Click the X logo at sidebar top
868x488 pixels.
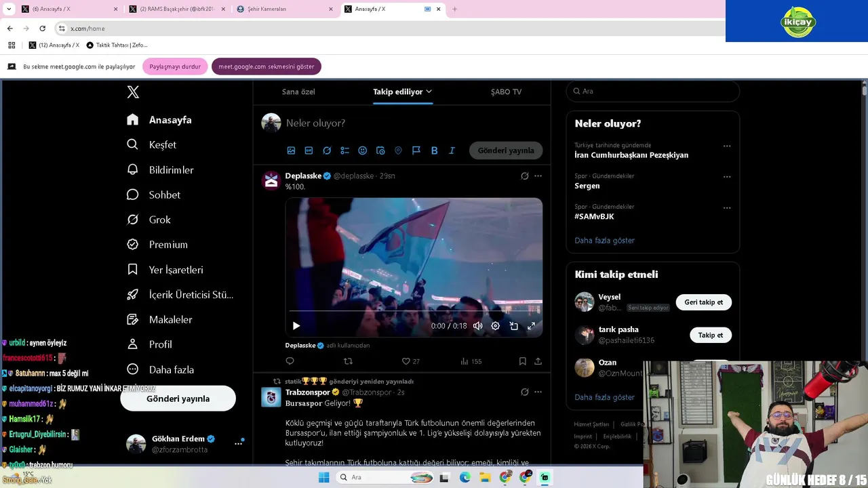[x=133, y=92]
